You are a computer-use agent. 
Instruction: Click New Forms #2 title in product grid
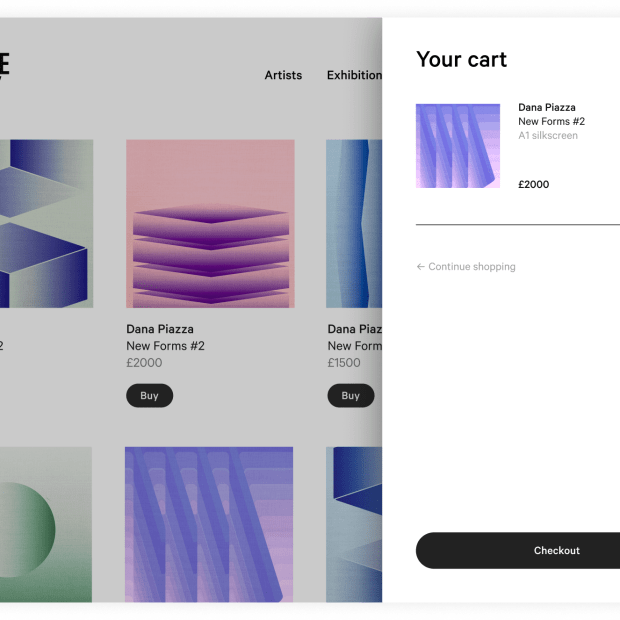pyautogui.click(x=165, y=346)
